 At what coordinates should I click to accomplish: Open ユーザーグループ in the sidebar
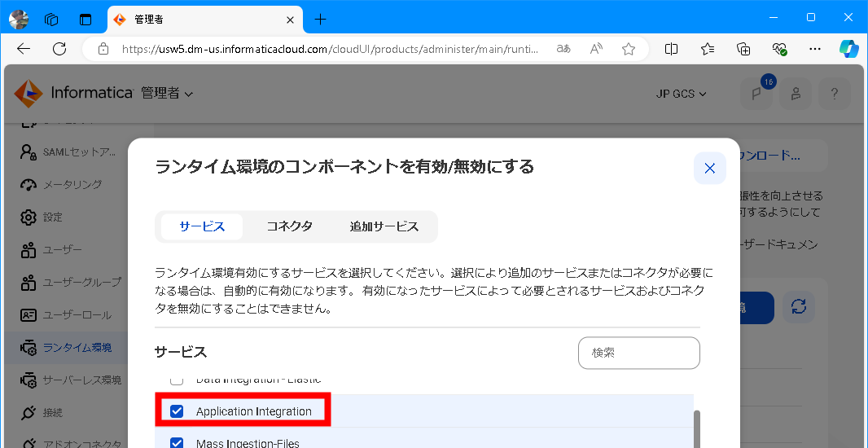pyautogui.click(x=70, y=283)
